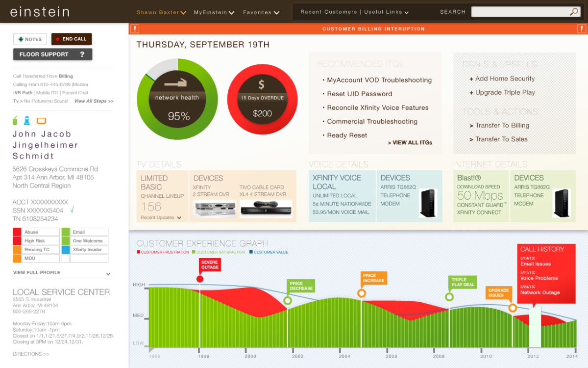Viewport: 588px width, 368px height.
Task: Click the blue phone voice service icon
Action: [x=27, y=120]
